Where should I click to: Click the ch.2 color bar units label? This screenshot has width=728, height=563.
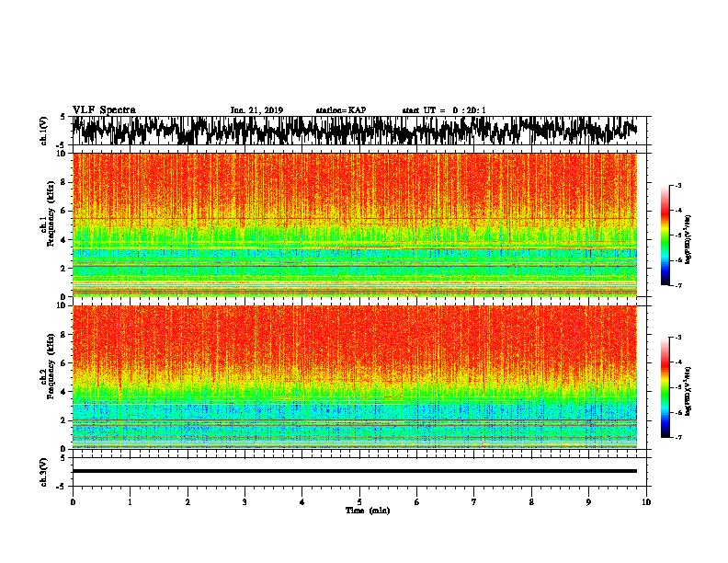click(688, 391)
